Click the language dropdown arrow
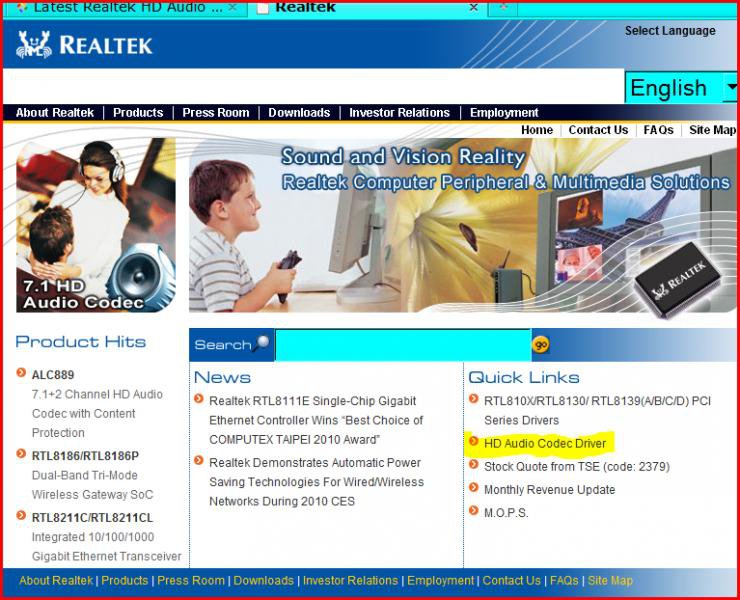 pos(731,87)
